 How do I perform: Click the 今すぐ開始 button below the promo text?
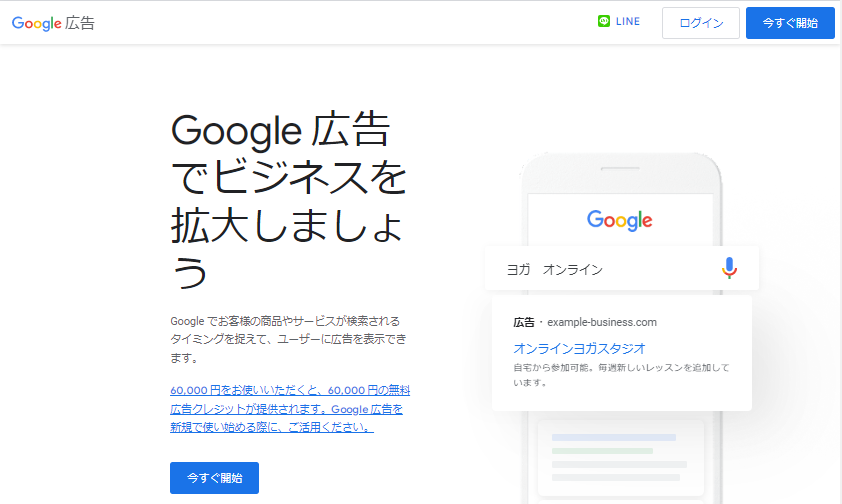tap(214, 478)
